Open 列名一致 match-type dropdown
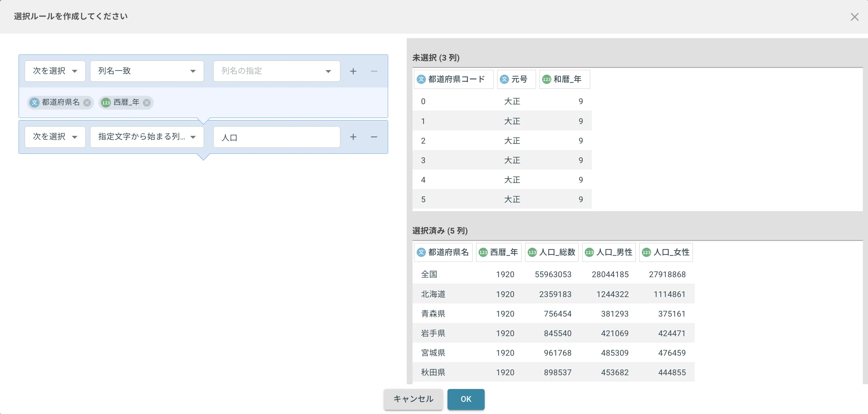This screenshot has width=868, height=414. coord(147,71)
